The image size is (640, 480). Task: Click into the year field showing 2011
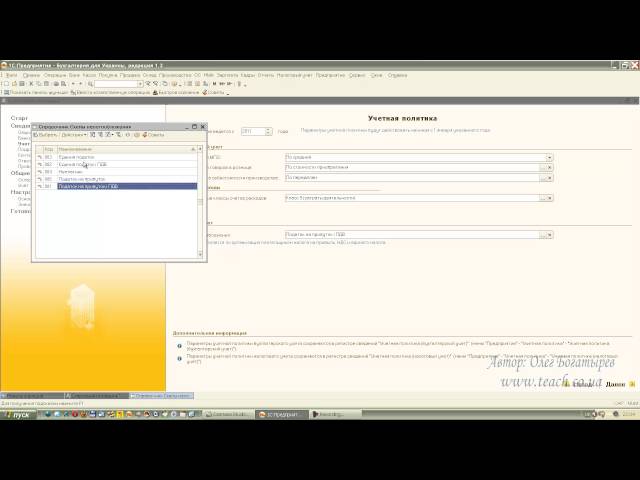click(x=253, y=131)
